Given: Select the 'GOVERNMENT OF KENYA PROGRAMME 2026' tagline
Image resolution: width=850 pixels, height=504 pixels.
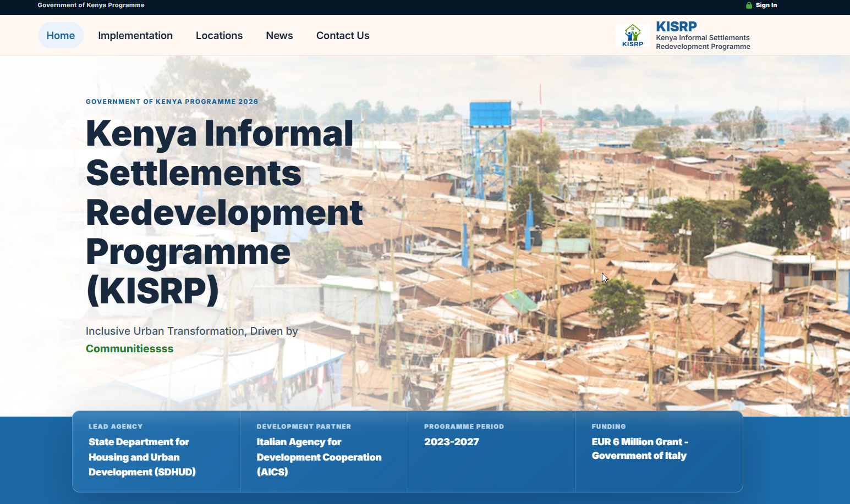Looking at the screenshot, I should [x=172, y=102].
